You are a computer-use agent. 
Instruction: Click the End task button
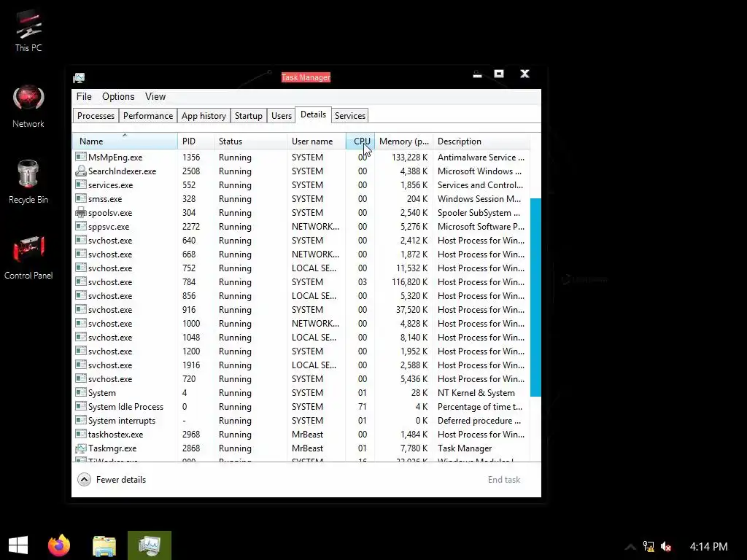tap(504, 480)
